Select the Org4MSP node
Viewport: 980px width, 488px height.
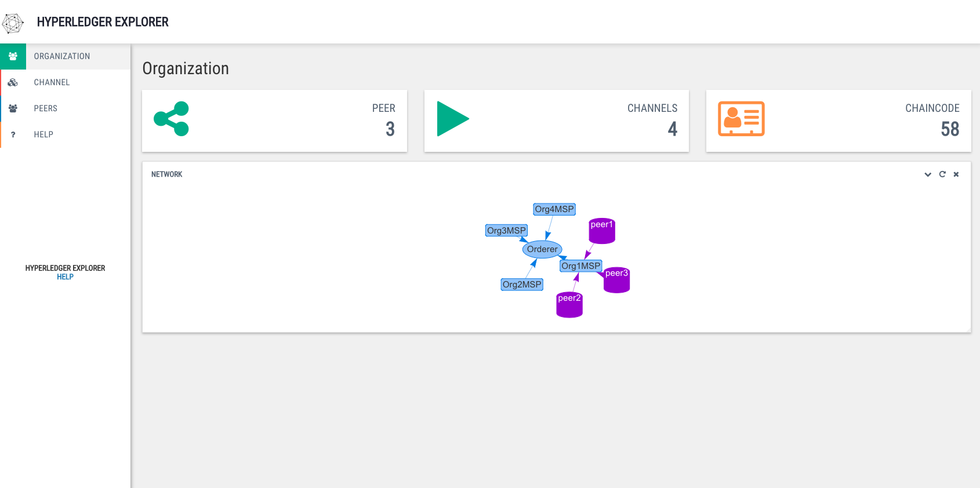pos(554,209)
